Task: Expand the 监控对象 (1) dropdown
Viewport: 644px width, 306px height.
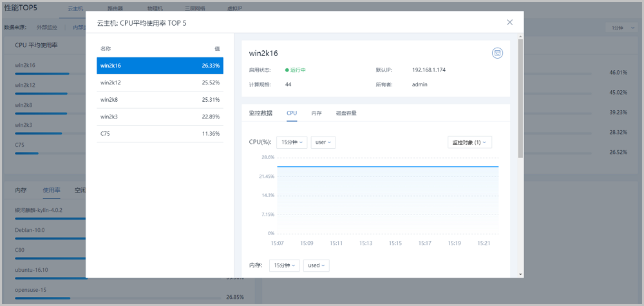Action: tap(469, 142)
